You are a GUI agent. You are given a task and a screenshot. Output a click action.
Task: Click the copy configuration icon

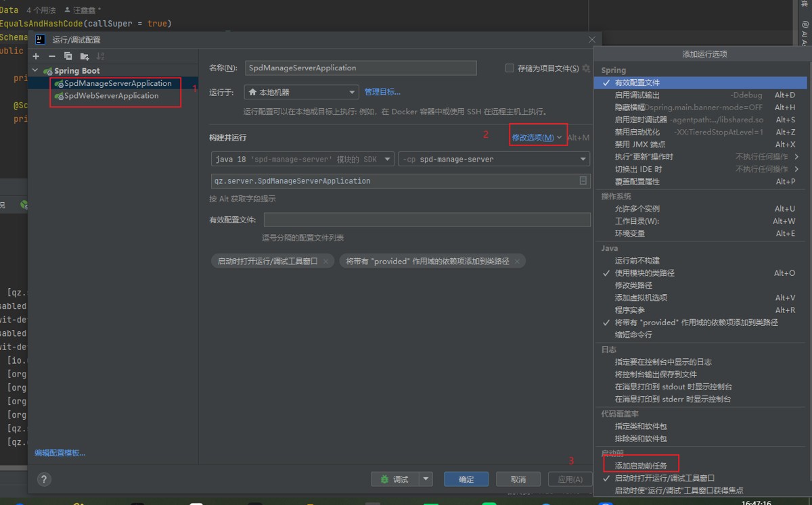pyautogui.click(x=68, y=56)
